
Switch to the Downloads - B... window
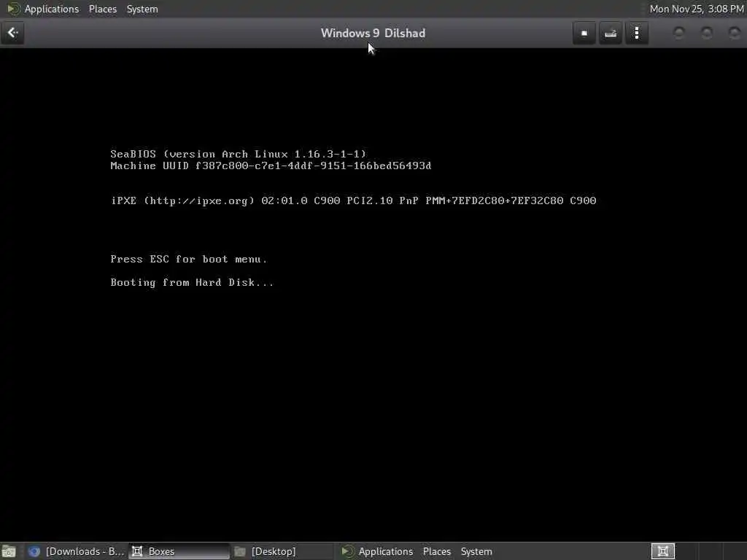[76, 551]
